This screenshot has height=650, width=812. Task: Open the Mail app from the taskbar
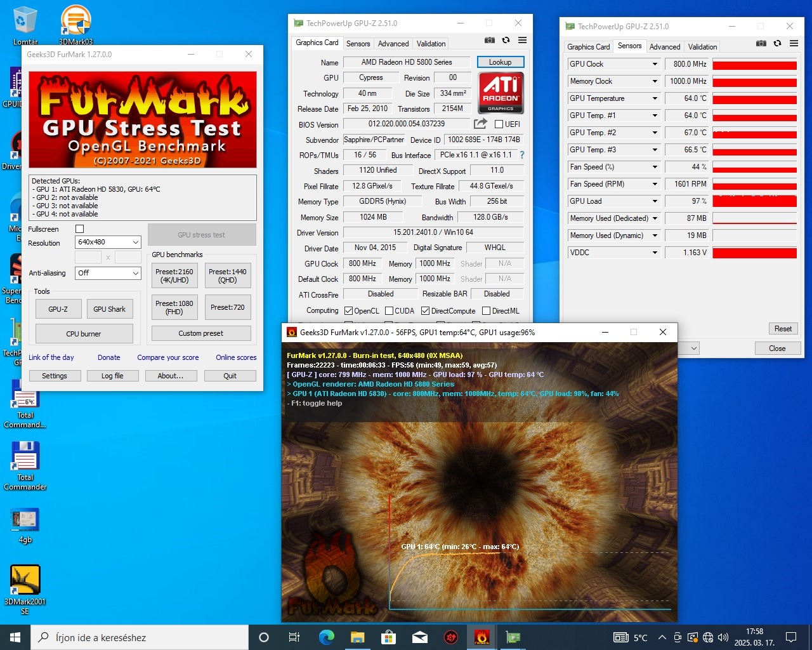[419, 637]
